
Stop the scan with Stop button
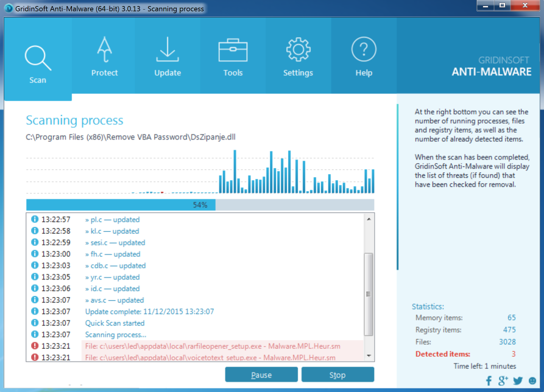337,375
